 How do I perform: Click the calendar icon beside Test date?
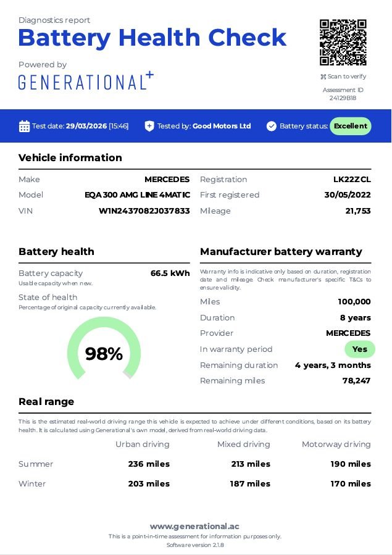point(24,126)
